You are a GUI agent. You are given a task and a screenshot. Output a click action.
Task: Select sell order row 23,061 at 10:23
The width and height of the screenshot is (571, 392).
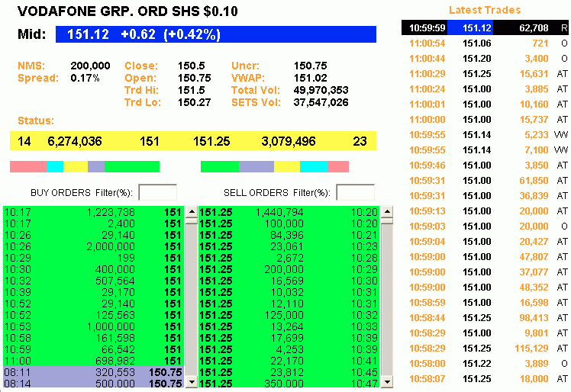tap(289, 246)
